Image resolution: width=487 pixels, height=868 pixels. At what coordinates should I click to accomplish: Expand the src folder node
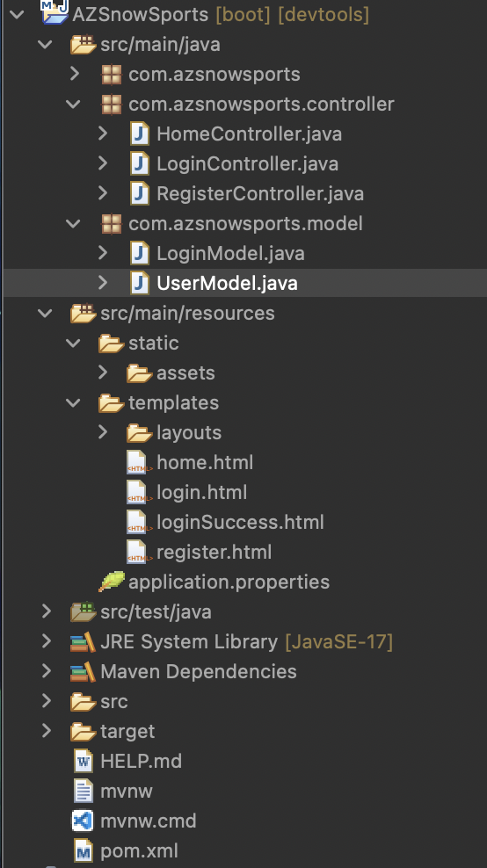(x=47, y=701)
